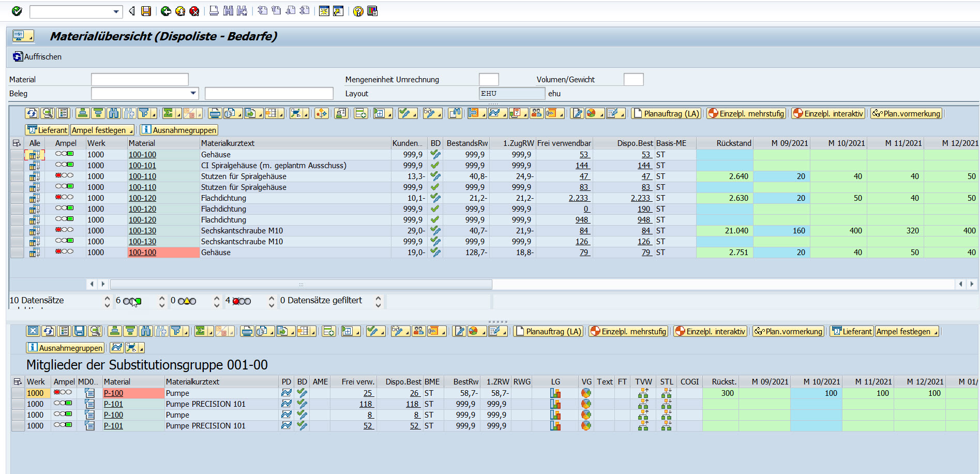
Task: Expand the command field dropdown
Action: [116, 11]
